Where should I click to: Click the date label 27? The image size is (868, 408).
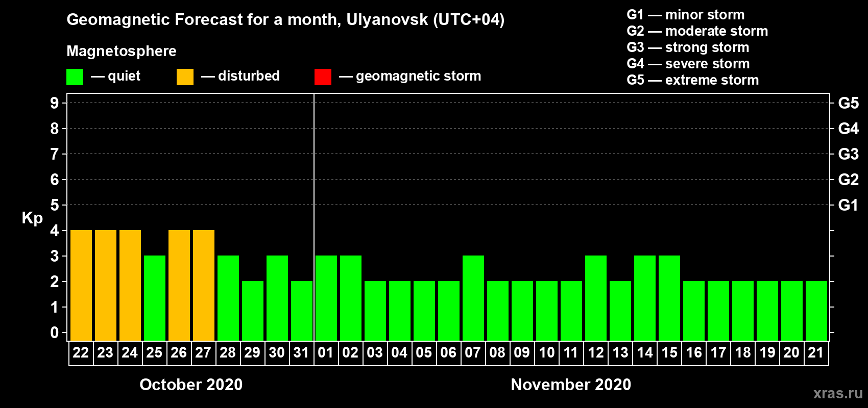(203, 352)
